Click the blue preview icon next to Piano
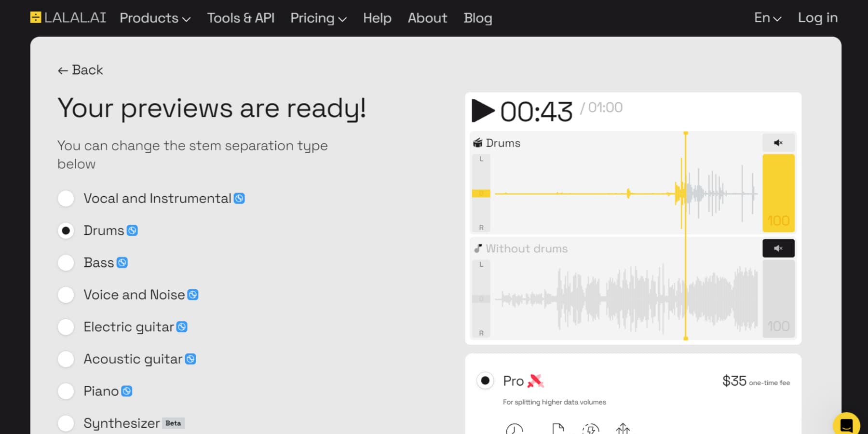This screenshot has width=868, height=434. click(x=126, y=391)
